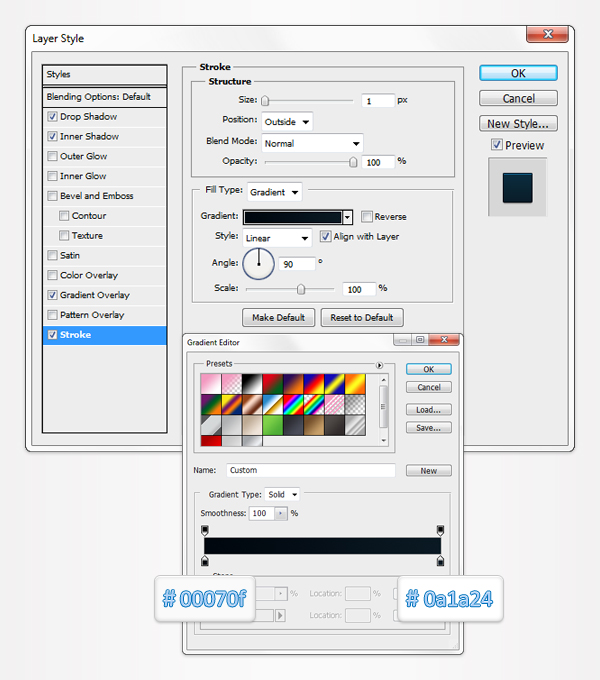The height and width of the screenshot is (680, 600).
Task: Click the gradient Name text field
Action: (x=310, y=470)
